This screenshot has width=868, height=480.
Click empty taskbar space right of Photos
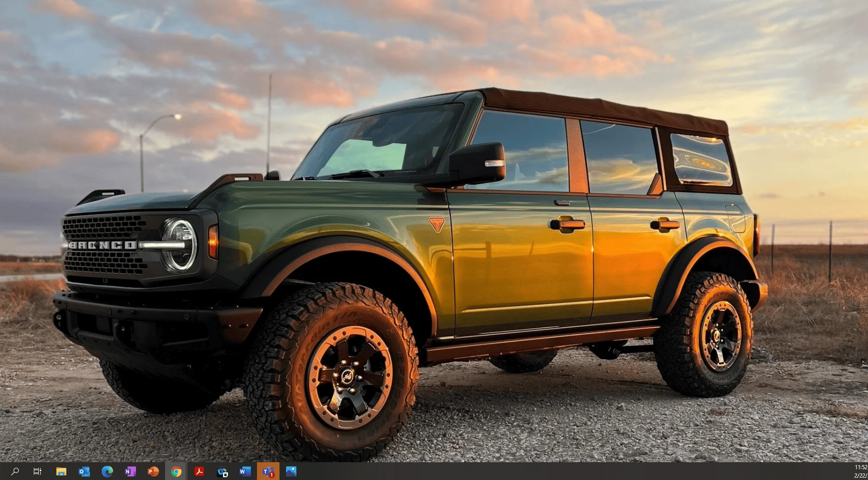(x=563, y=471)
